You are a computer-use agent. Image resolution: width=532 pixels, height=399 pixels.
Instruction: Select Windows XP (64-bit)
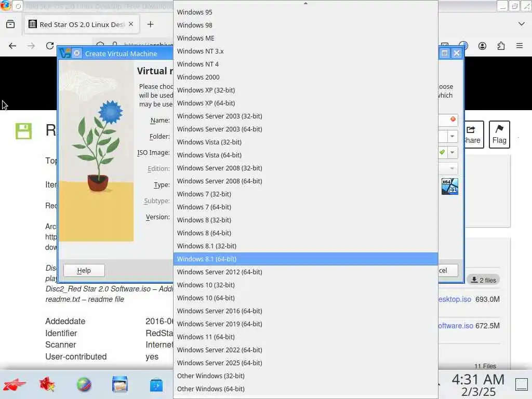click(305, 103)
